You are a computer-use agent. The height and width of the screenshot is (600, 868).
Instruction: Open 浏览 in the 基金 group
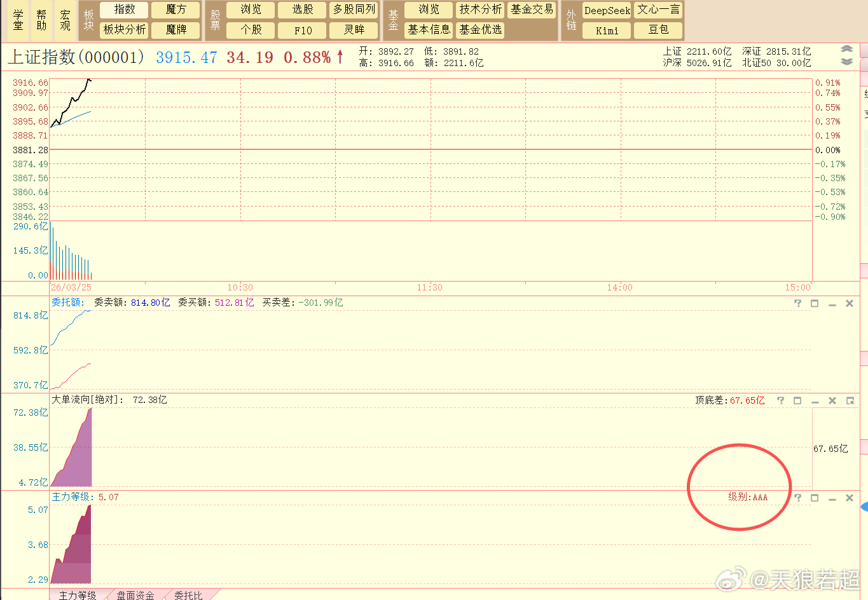[x=429, y=10]
